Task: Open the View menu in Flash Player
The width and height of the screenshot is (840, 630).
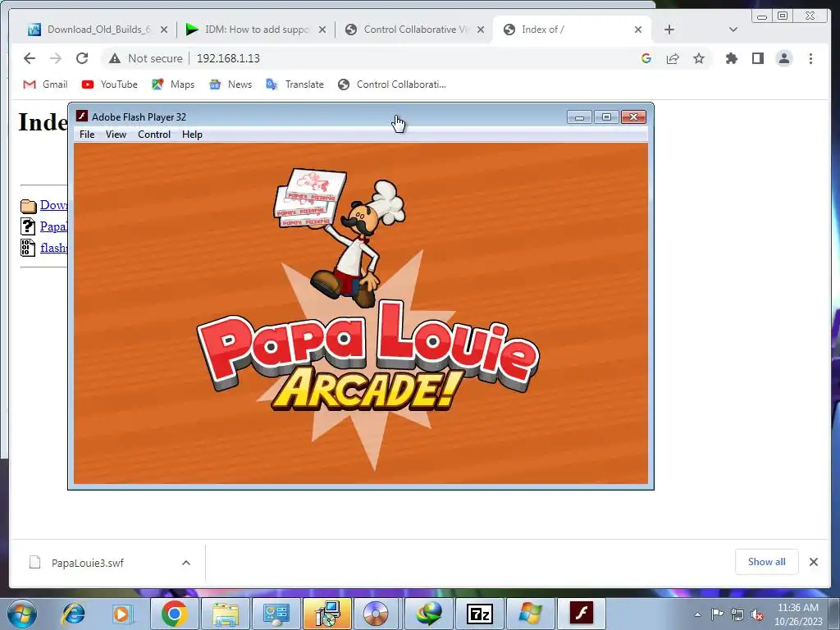Action: [x=116, y=135]
